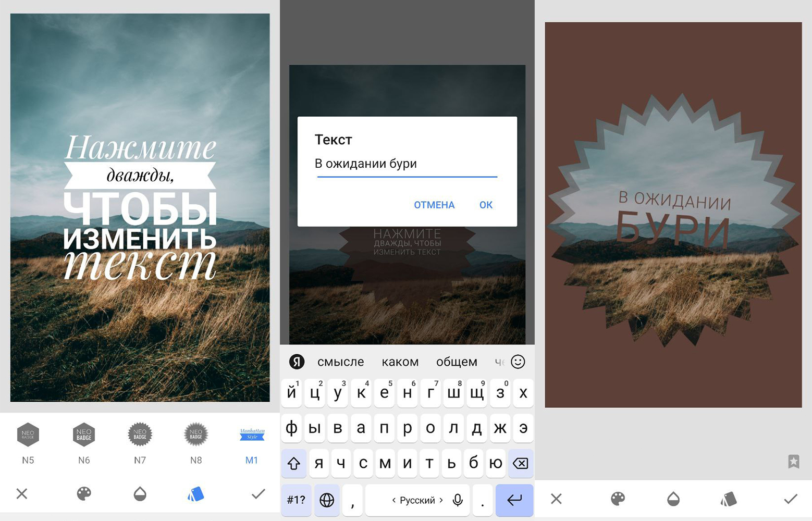This screenshot has width=812, height=521.
Task: Click the text field with "В ожидании бури"
Action: click(407, 164)
